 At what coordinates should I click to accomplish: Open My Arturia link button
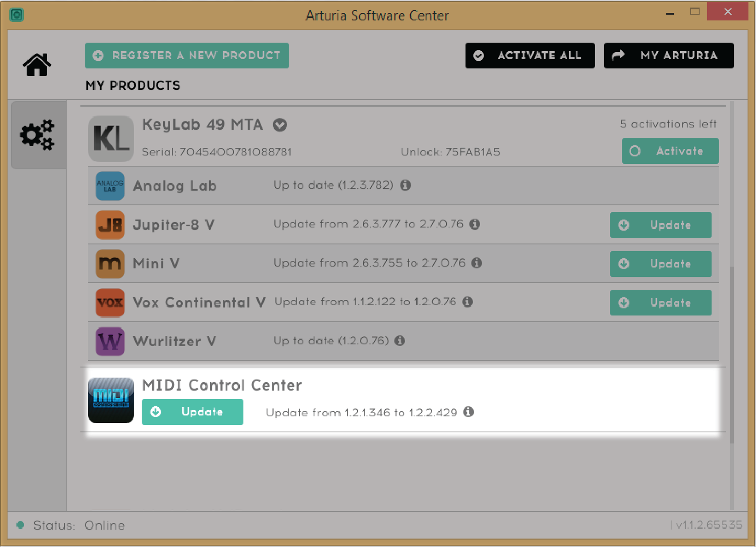669,56
